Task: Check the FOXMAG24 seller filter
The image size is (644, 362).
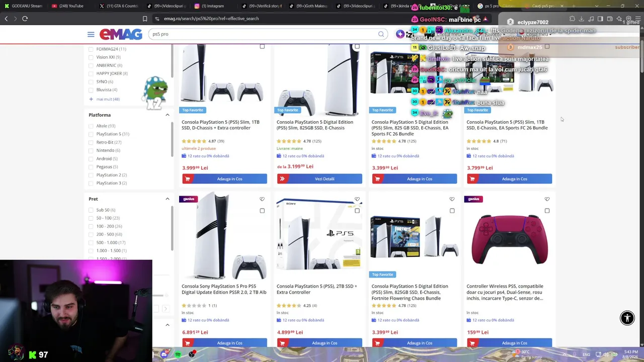Action: click(91, 49)
